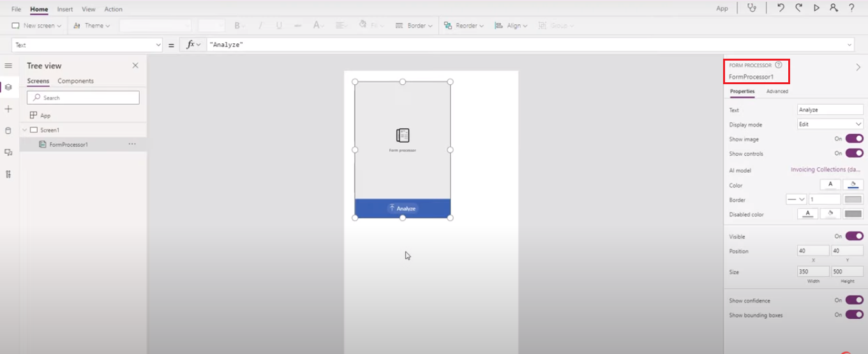This screenshot has height=354, width=868.
Task: Click the Border color gray swatch
Action: click(x=853, y=200)
